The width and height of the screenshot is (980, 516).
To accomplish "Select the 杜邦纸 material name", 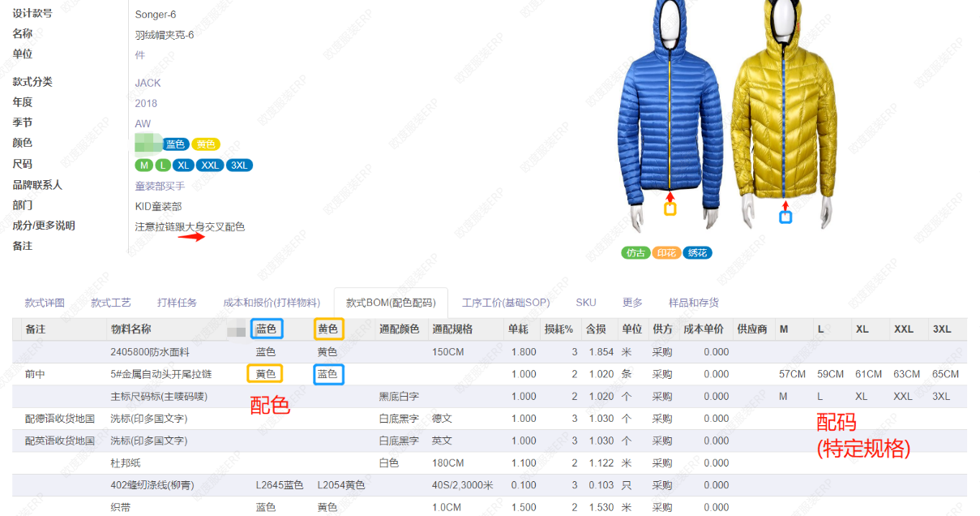I will click(126, 463).
